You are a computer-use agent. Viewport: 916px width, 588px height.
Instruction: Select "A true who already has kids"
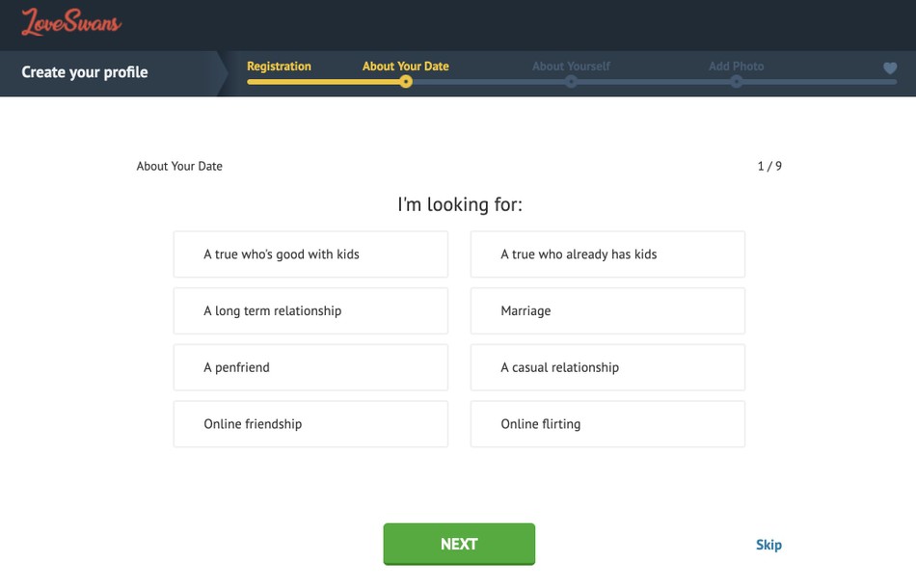[607, 254]
